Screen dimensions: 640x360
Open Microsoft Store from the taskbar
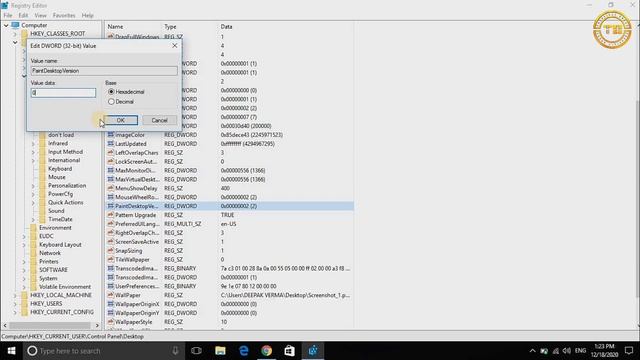(290, 351)
